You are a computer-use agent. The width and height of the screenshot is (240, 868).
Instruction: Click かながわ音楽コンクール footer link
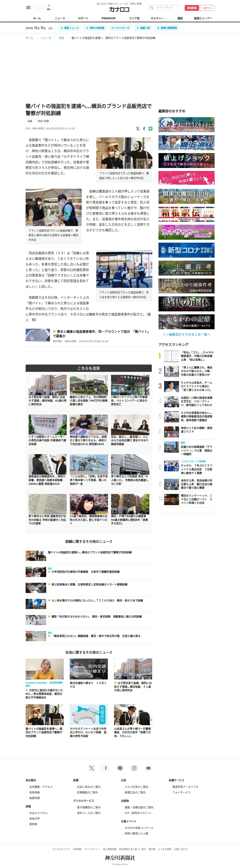point(139,828)
